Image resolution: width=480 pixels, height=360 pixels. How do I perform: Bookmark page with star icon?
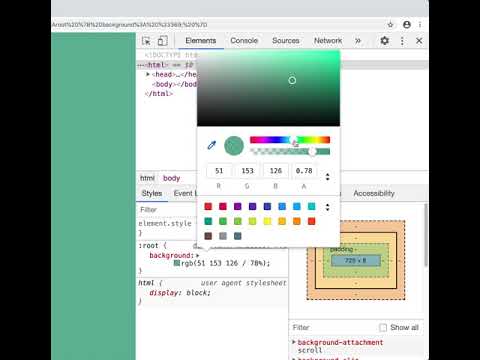(390, 25)
